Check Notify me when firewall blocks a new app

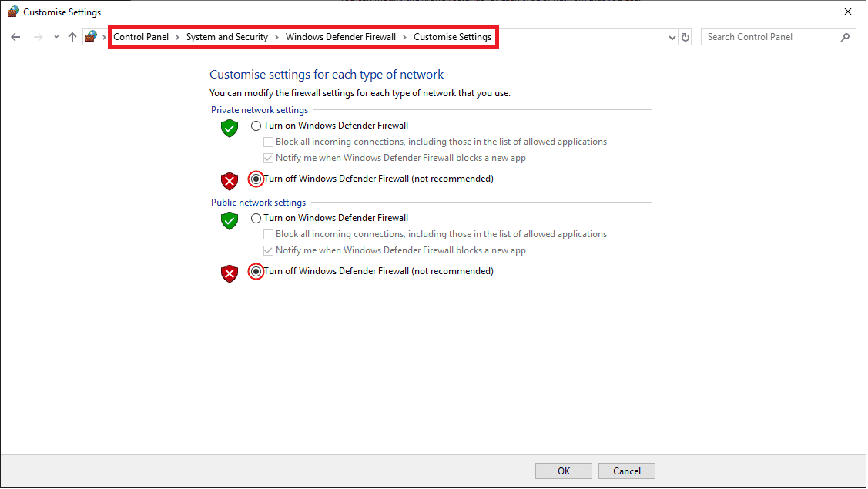268,157
